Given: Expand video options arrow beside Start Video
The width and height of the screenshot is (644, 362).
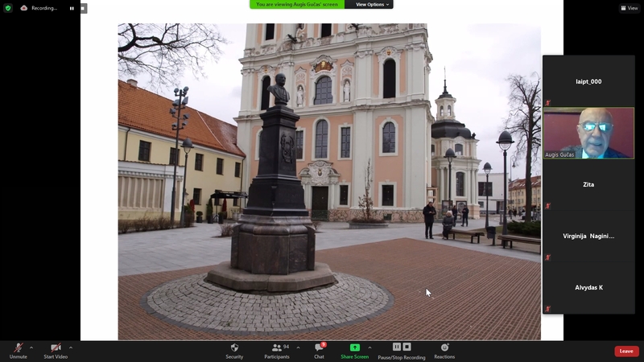Looking at the screenshot, I should [x=70, y=348].
